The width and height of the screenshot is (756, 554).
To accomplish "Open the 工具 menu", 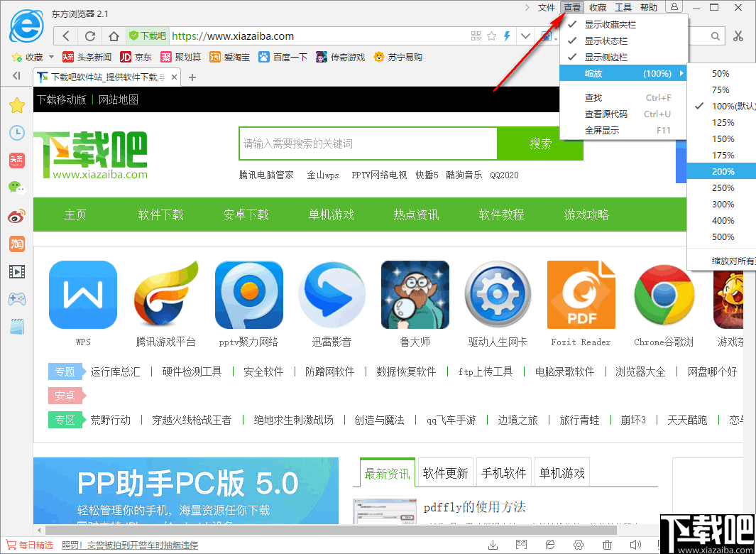I will pos(623,8).
